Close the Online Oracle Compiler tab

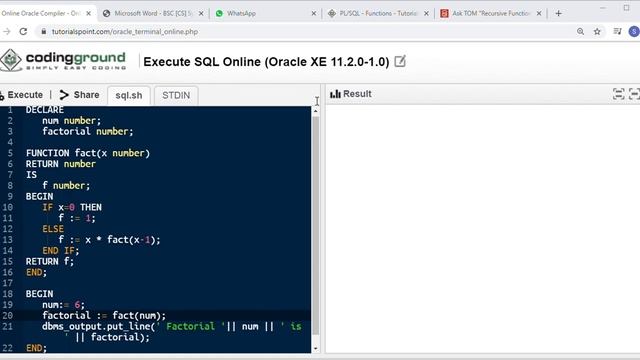[x=89, y=13]
